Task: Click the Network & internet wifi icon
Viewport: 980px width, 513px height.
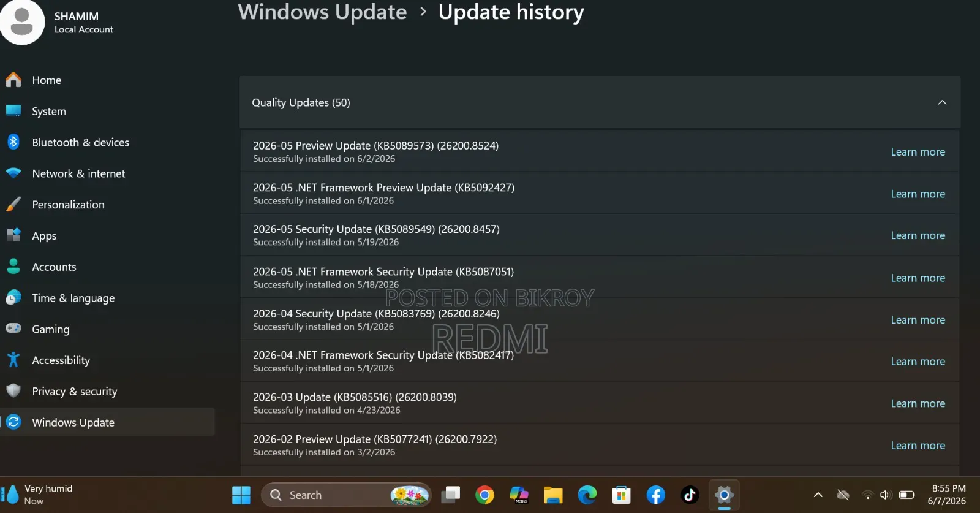Action: (x=13, y=173)
